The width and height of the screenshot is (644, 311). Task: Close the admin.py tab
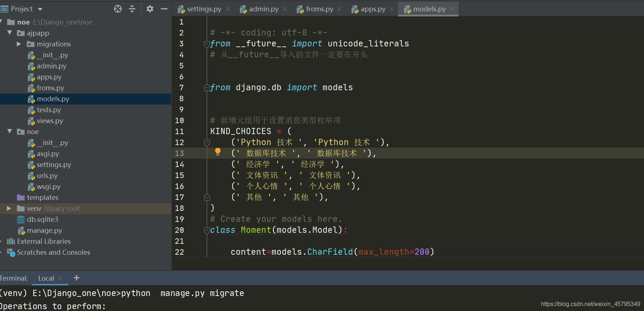pos(285,9)
